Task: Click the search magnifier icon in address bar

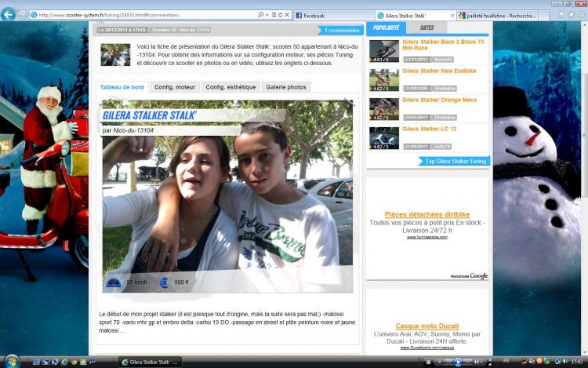Action: (260, 15)
